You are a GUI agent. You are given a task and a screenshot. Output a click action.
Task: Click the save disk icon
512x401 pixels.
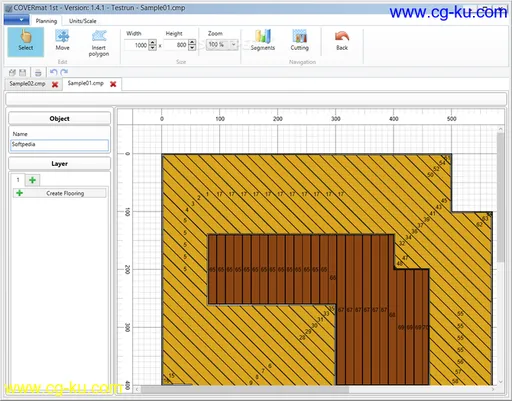(23, 72)
